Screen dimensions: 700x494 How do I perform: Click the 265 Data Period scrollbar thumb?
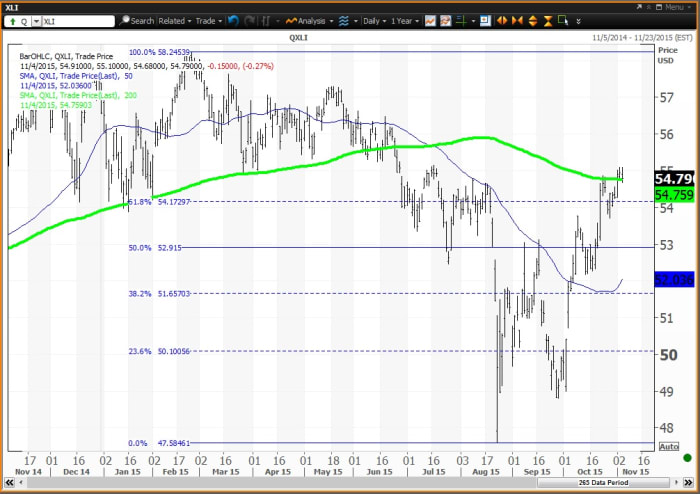(603, 482)
